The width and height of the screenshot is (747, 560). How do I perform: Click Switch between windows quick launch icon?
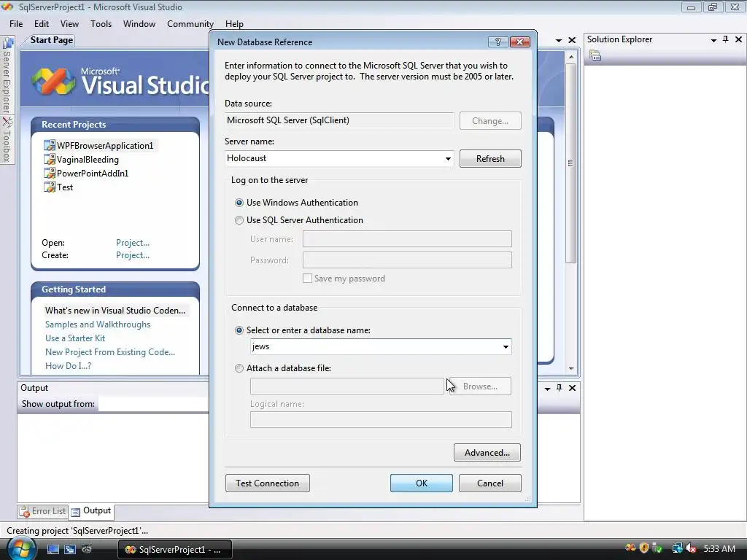pos(70,549)
